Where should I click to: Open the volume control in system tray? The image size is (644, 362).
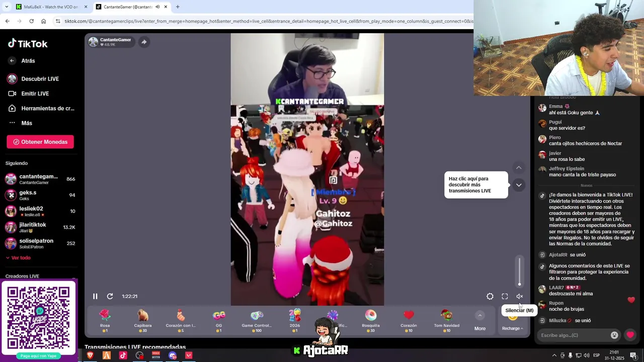(586, 355)
